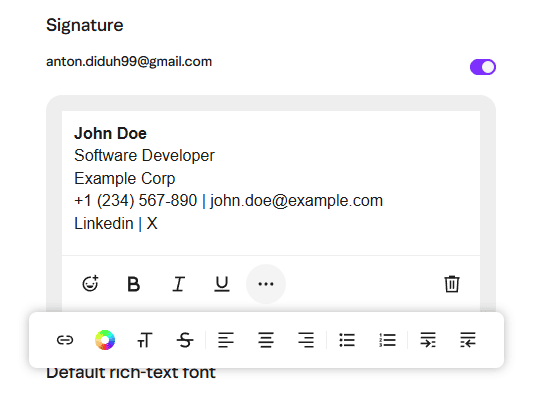This screenshot has height=396, width=548.
Task: Insert a numbered list
Action: point(387,340)
